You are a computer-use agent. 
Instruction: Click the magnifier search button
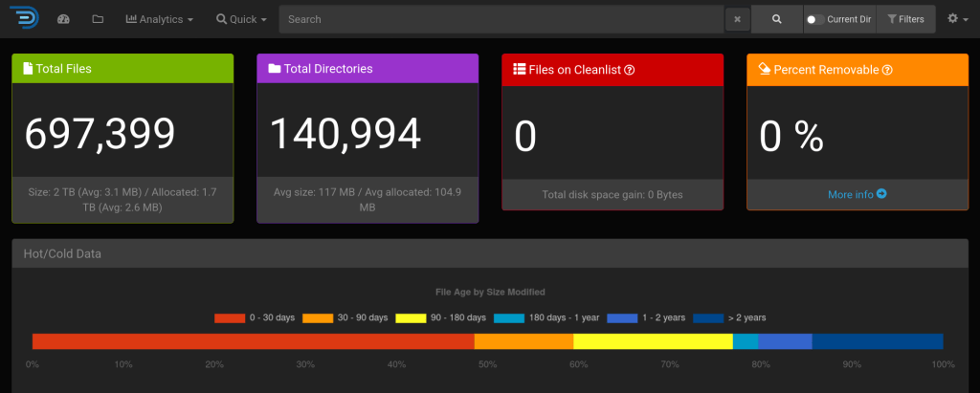click(x=776, y=19)
